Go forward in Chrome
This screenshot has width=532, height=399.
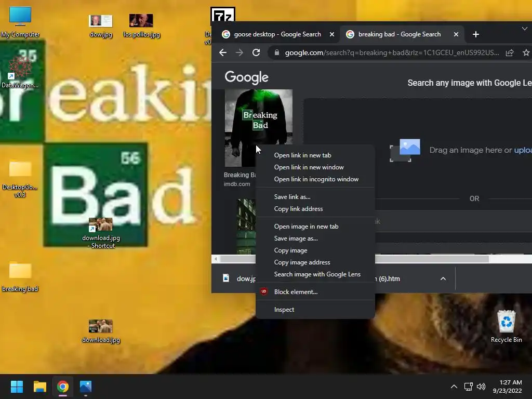pos(240,52)
